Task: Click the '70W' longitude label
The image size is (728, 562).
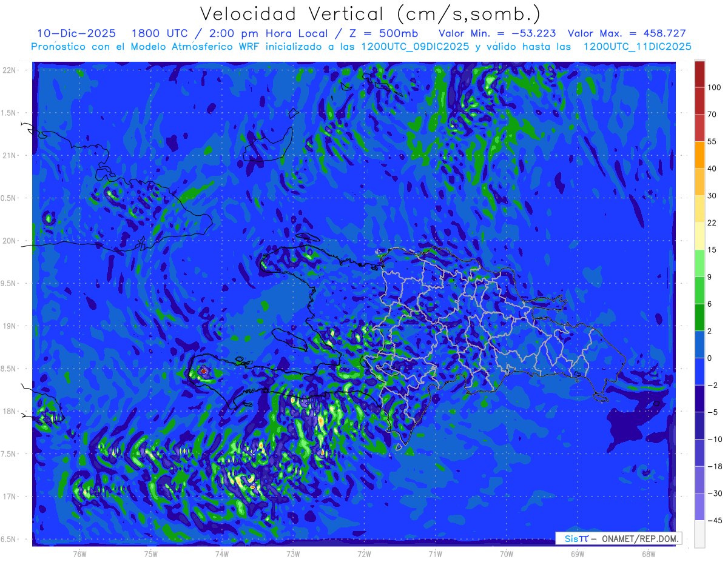Action: [507, 554]
